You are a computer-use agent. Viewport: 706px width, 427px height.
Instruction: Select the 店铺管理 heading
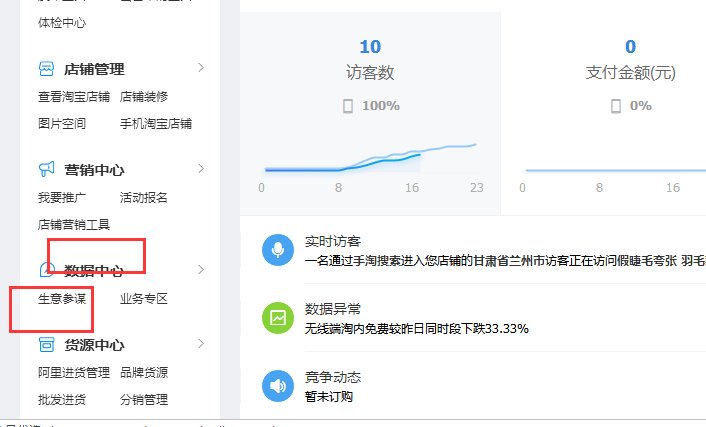[x=94, y=69]
